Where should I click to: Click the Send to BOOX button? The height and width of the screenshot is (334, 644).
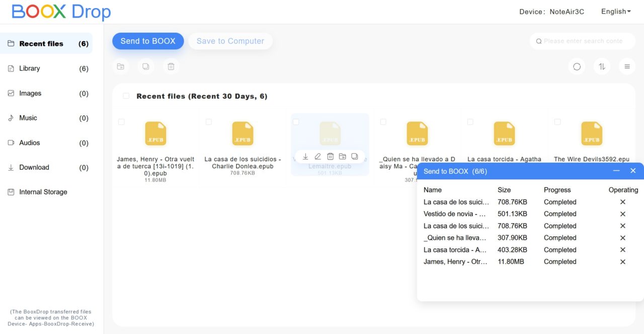click(148, 41)
